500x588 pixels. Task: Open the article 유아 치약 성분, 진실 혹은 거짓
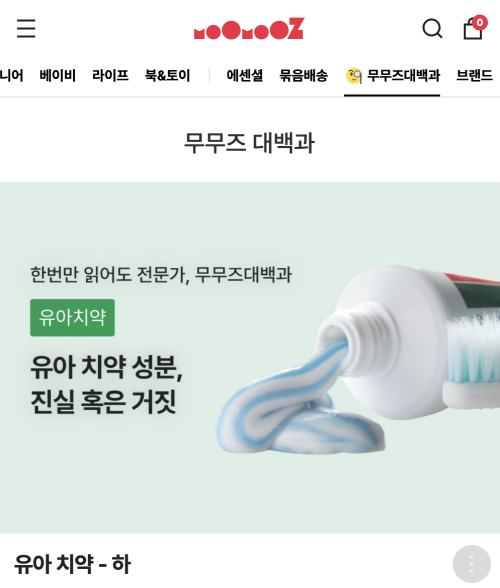[x=107, y=384]
